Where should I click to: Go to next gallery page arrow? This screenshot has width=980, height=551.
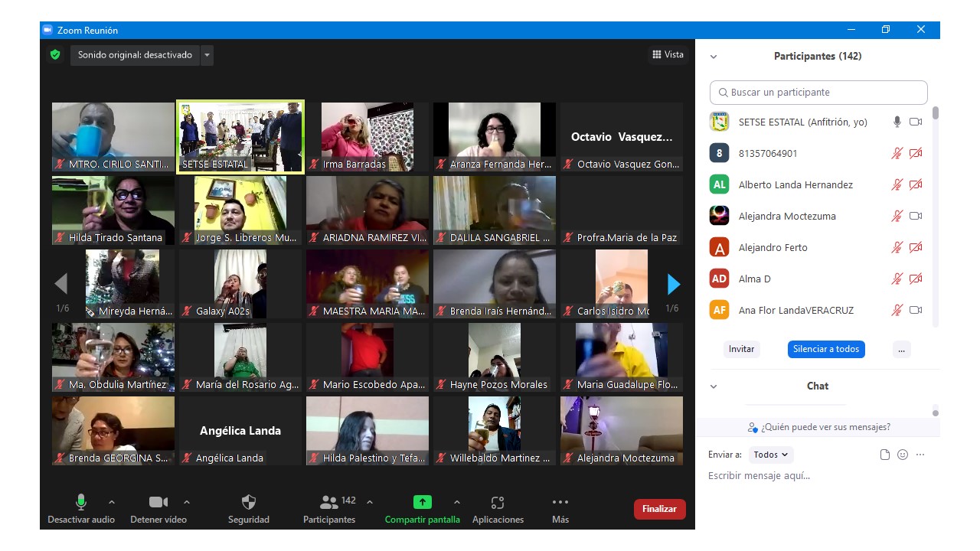[674, 284]
